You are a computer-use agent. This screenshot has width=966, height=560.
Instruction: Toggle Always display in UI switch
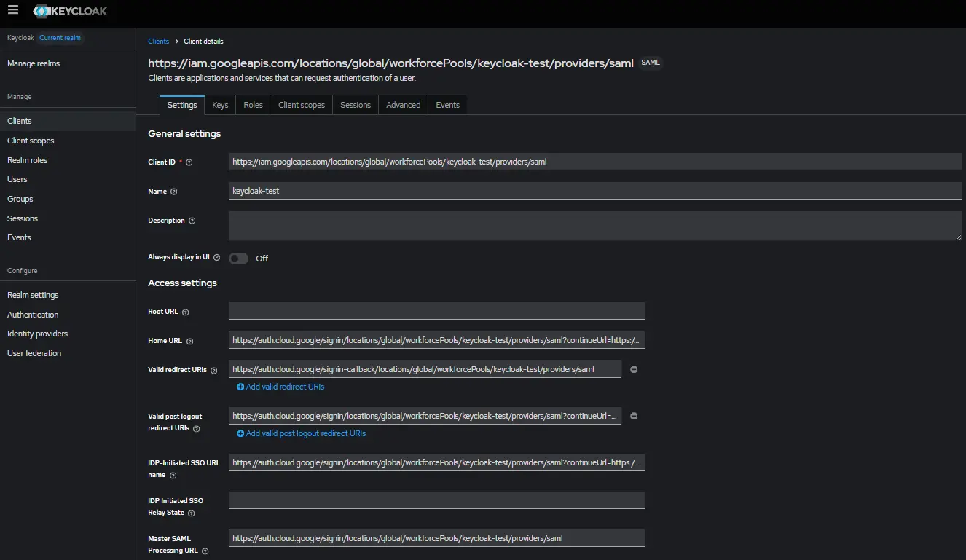click(x=238, y=259)
